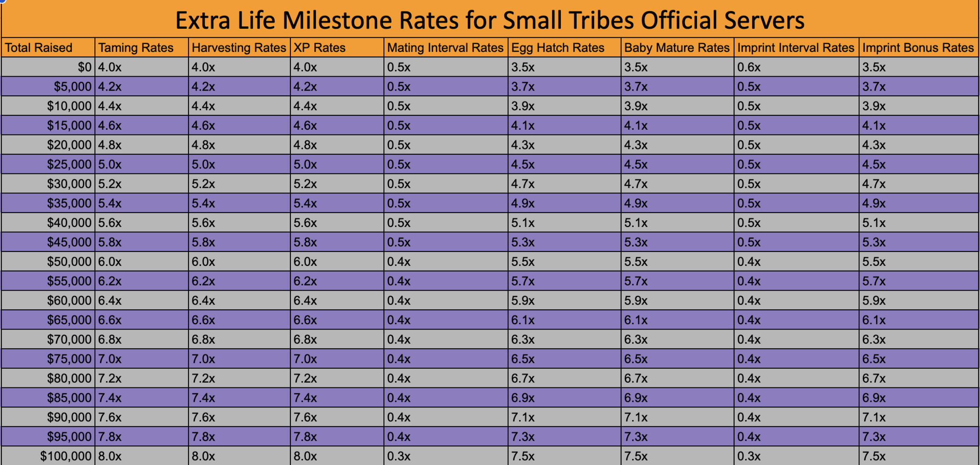Click the Taming Rates column header
The image size is (980, 465).
(136, 48)
